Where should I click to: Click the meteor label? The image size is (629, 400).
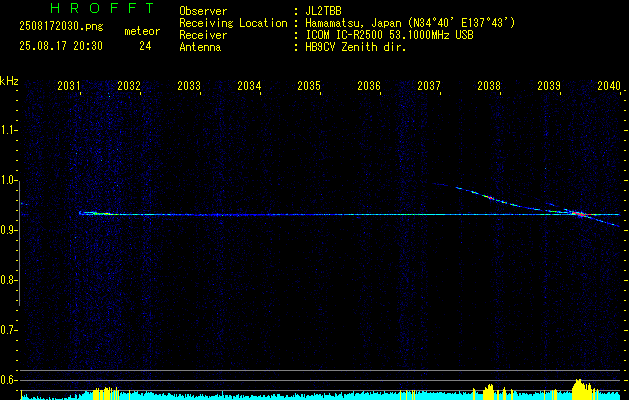pyautogui.click(x=142, y=31)
